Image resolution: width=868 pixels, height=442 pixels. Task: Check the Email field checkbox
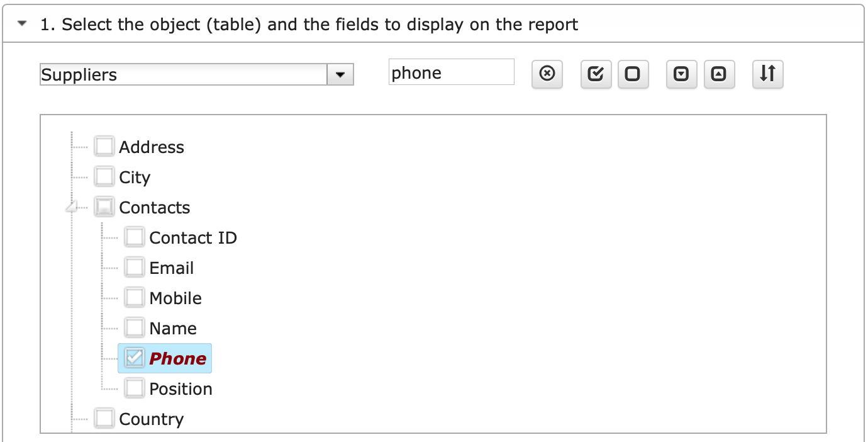[134, 268]
